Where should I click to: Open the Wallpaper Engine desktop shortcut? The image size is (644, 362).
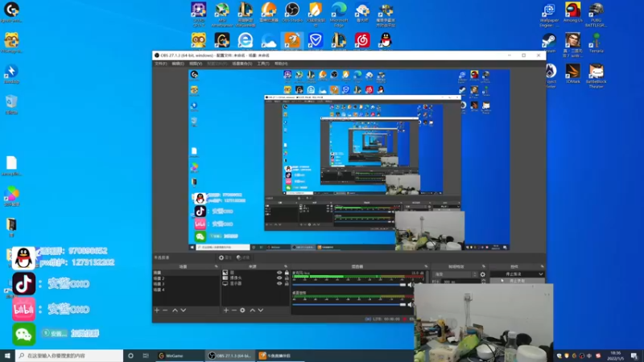(549, 14)
